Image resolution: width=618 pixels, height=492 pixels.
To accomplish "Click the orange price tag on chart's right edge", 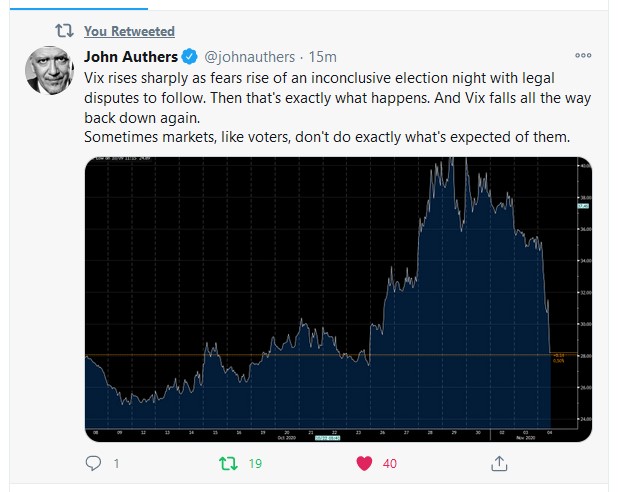I will 560,355.
